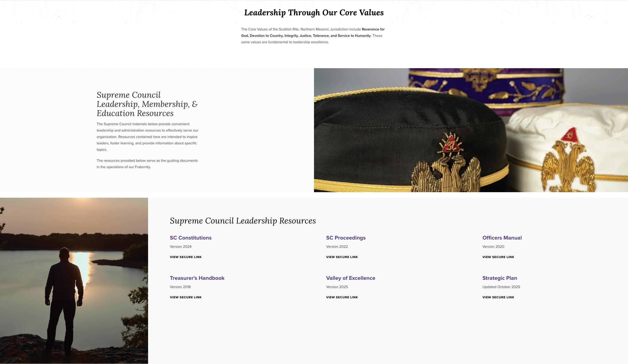Click the Masonic caps photo

tap(471, 130)
